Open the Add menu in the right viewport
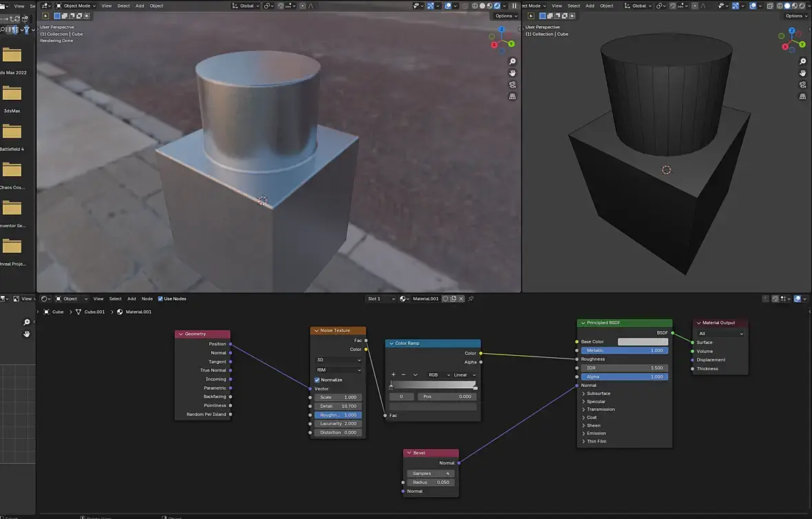The image size is (812, 519). point(590,6)
